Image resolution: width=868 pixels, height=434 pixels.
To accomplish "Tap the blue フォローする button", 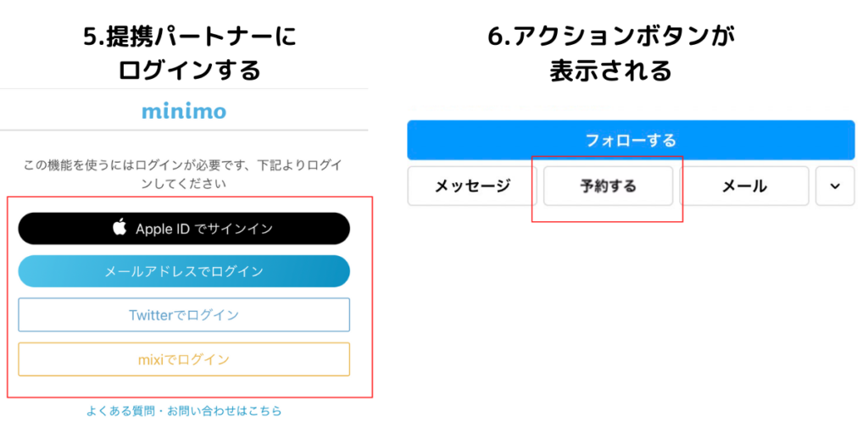I will tap(631, 140).
